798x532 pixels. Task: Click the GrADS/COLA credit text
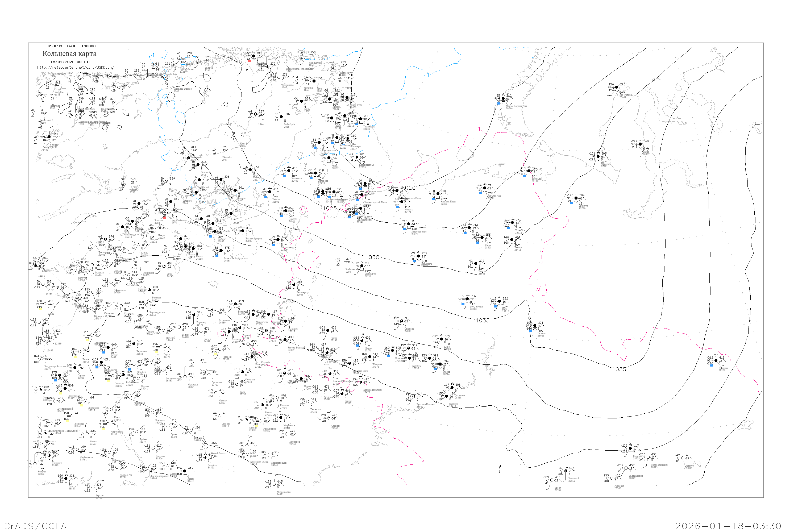[x=35, y=526]
